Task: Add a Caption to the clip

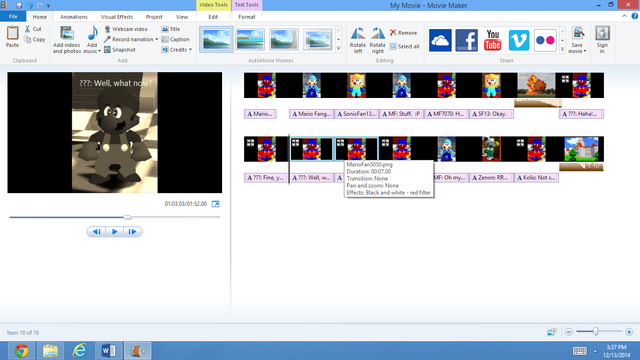Action: (175, 39)
